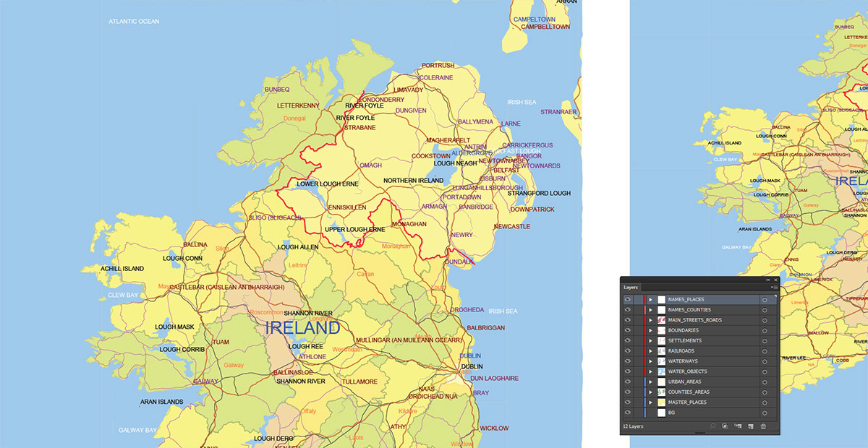868x448 pixels.
Task: Click target circle for URBAN_AREAS layer
Action: pyautogui.click(x=765, y=382)
